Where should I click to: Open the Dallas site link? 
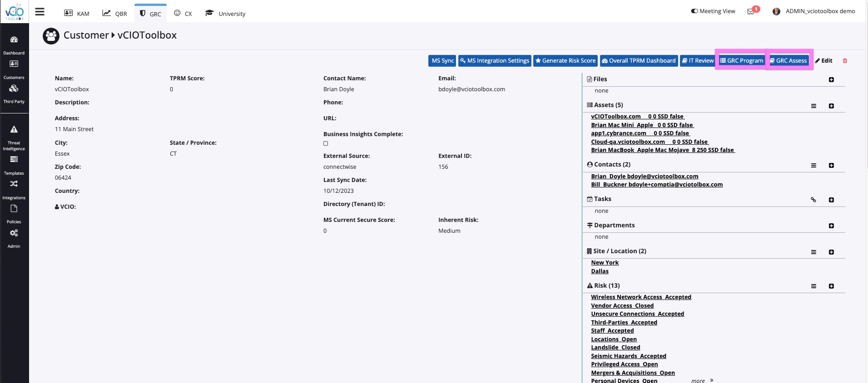point(600,271)
